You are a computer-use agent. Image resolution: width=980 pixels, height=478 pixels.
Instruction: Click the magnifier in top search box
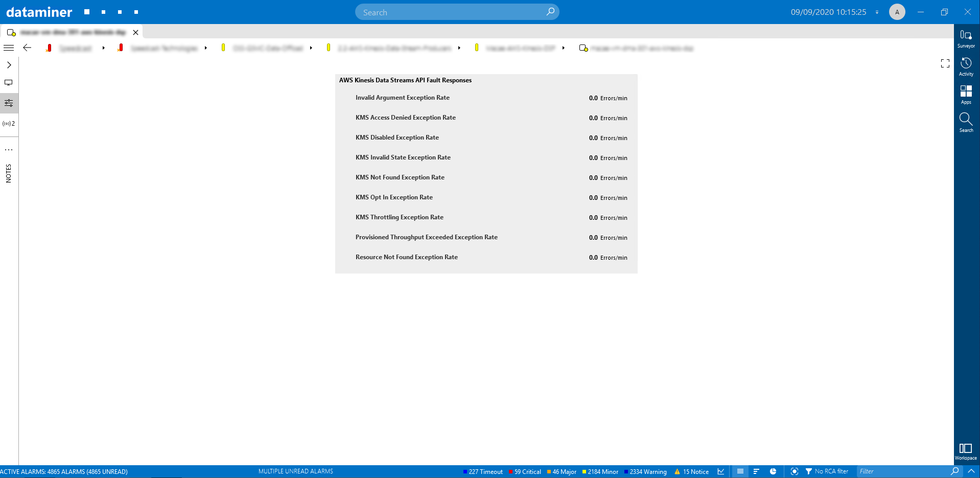[x=550, y=12]
